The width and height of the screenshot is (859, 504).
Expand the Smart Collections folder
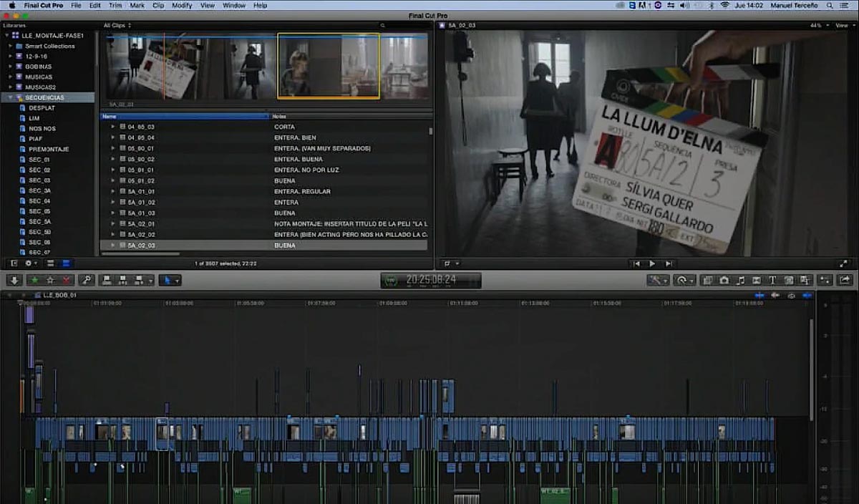coord(11,46)
